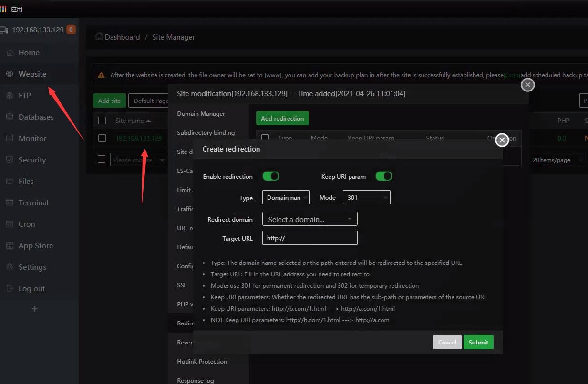Open the Terminal icon in sidebar
This screenshot has width=588, height=384.
point(10,203)
